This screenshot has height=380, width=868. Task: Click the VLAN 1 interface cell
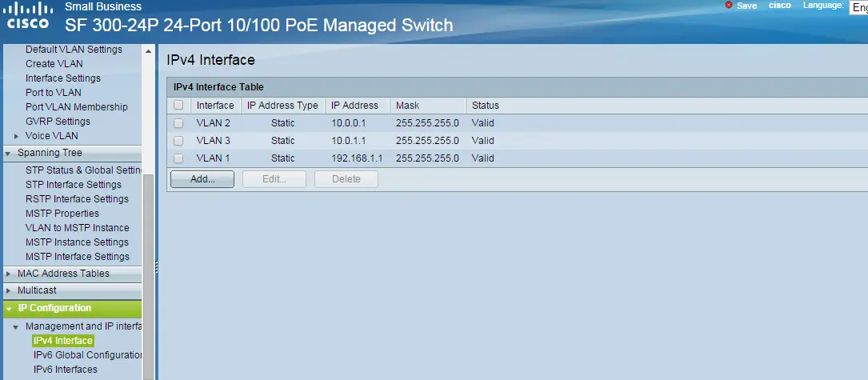tap(213, 158)
